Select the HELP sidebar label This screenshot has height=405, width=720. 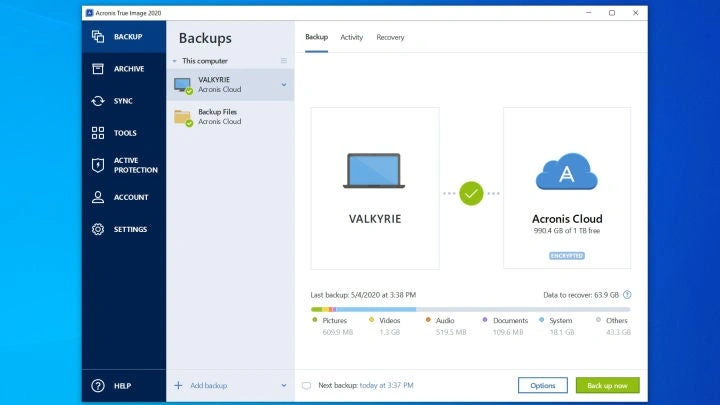(x=122, y=386)
